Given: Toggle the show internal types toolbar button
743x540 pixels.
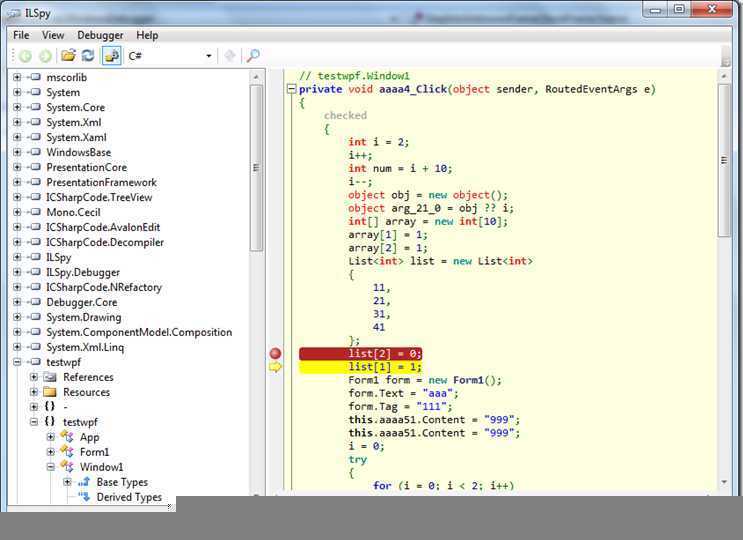Looking at the screenshot, I should pyautogui.click(x=112, y=56).
